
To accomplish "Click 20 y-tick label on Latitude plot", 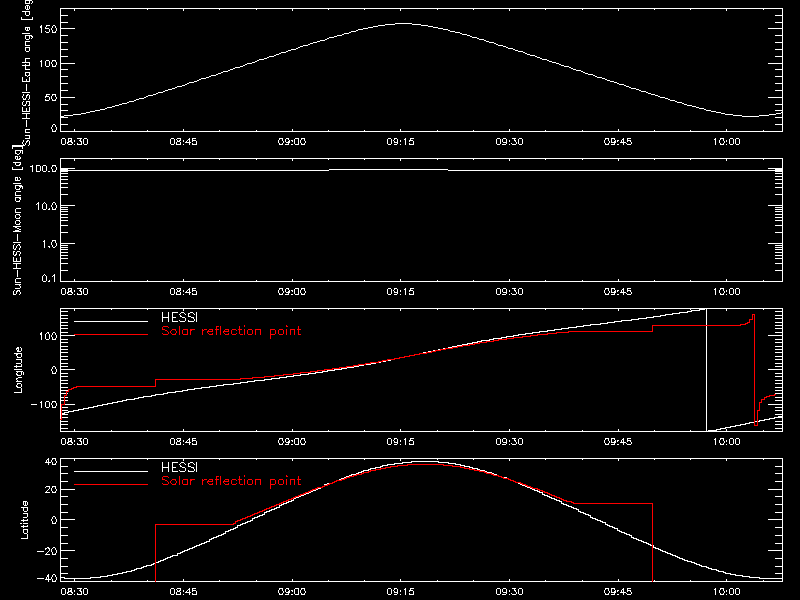I will [x=51, y=490].
